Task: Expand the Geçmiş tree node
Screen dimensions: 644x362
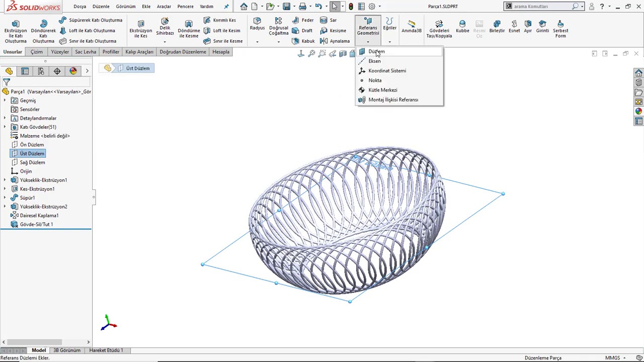Action: point(5,101)
